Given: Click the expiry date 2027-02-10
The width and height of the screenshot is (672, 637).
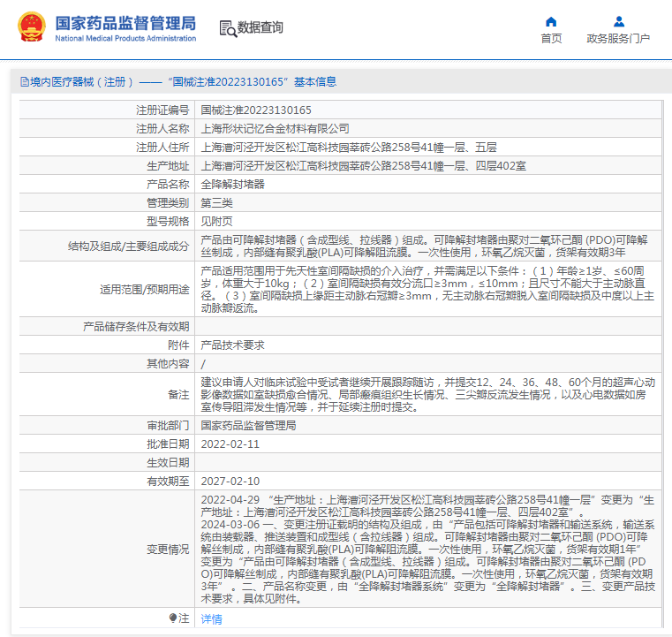Looking at the screenshot, I should 230,482.
